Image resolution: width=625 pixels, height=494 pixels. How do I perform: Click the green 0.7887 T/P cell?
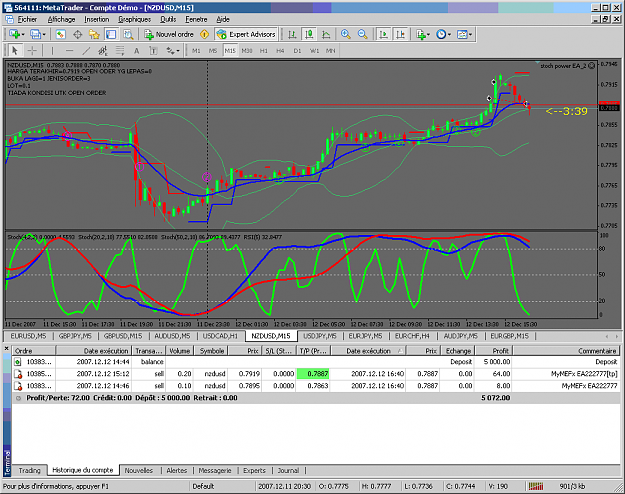point(313,374)
